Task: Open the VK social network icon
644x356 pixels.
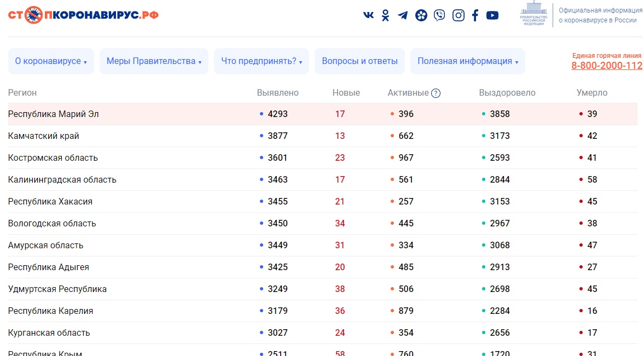Action: point(368,15)
